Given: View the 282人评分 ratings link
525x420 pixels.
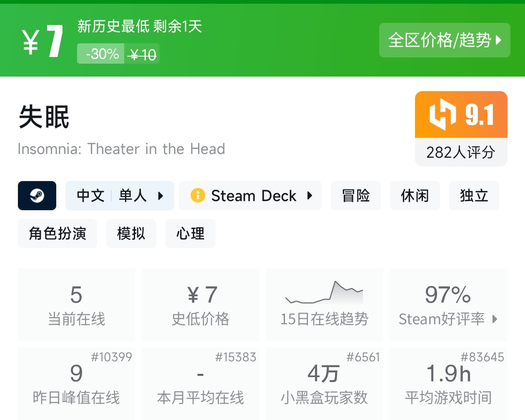Looking at the screenshot, I should tap(461, 153).
